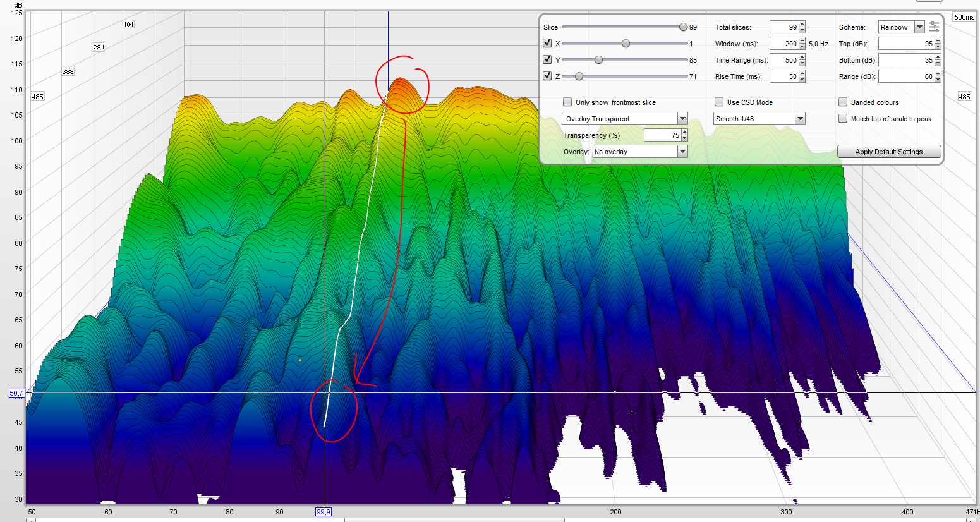Click the Slice slider handle
Screen dimensions: 980x522
point(683,27)
